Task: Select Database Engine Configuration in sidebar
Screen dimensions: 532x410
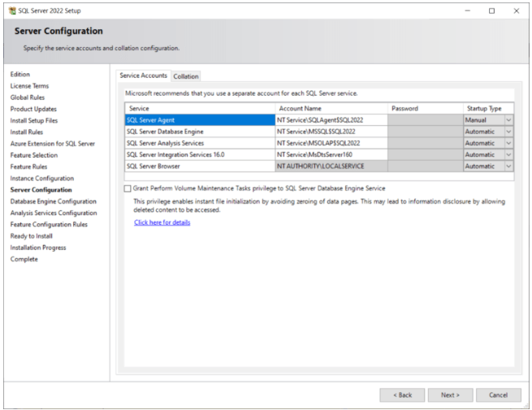Action: click(53, 201)
